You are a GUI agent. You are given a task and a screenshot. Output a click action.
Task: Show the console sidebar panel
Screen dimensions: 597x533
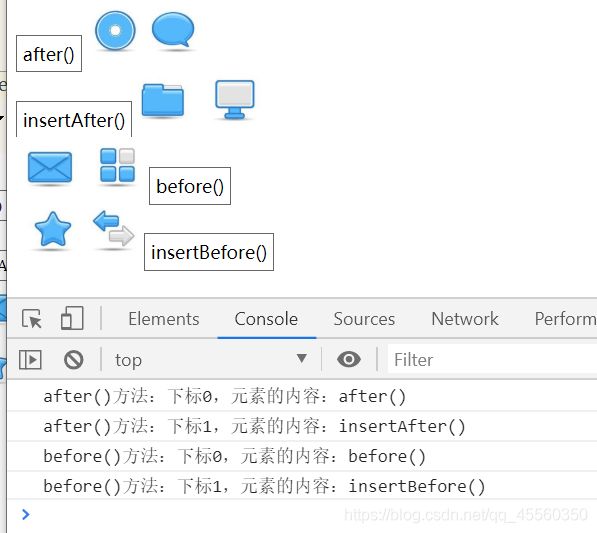pyautogui.click(x=30, y=360)
